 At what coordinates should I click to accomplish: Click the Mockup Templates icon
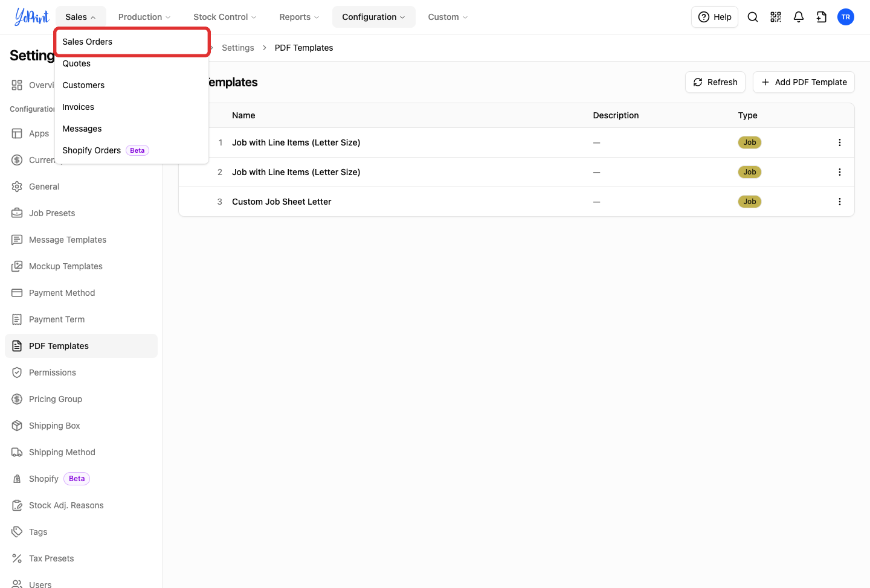(17, 266)
